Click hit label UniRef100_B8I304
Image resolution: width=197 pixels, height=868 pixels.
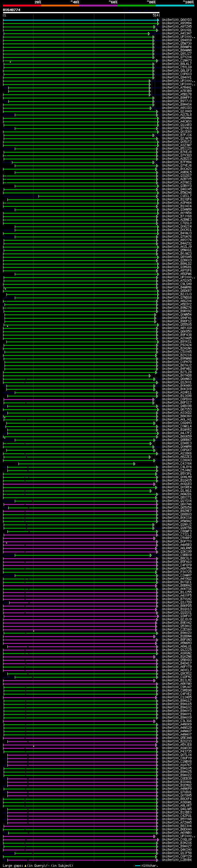tap(177, 826)
